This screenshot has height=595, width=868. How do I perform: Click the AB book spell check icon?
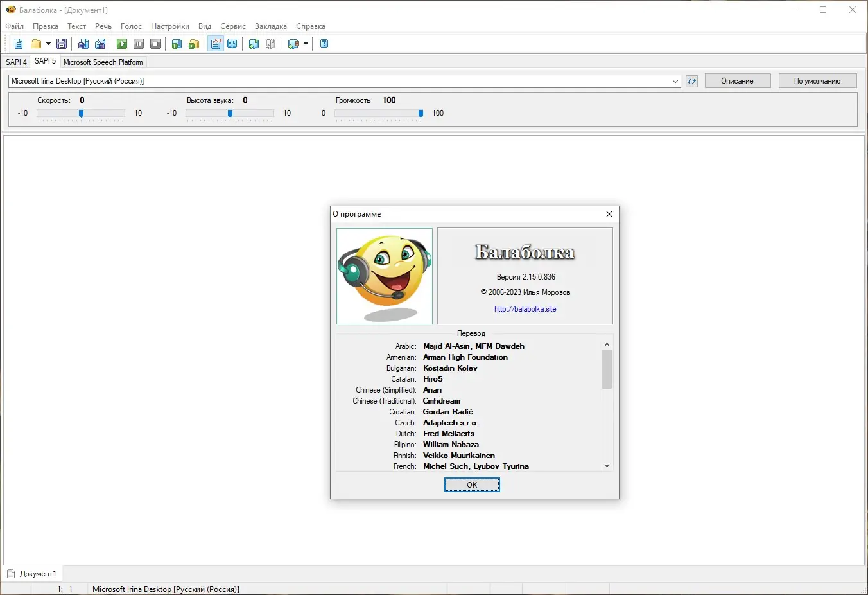pyautogui.click(x=232, y=44)
